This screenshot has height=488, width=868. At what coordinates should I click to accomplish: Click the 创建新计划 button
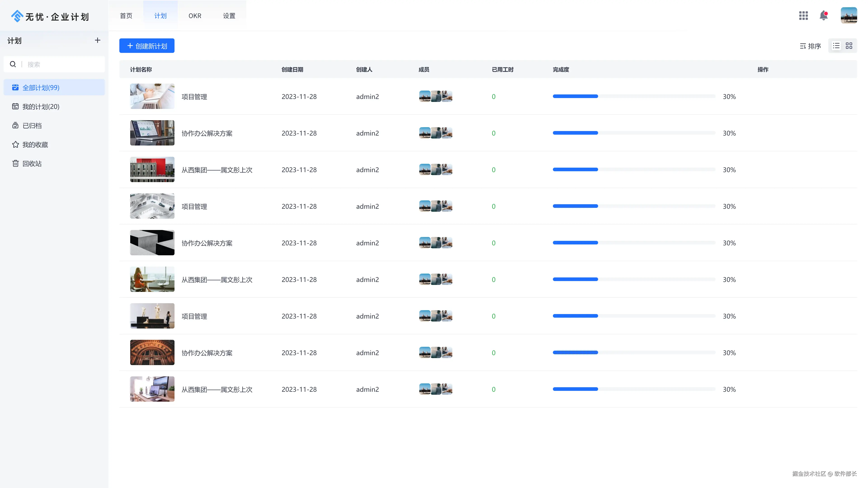pyautogui.click(x=147, y=46)
